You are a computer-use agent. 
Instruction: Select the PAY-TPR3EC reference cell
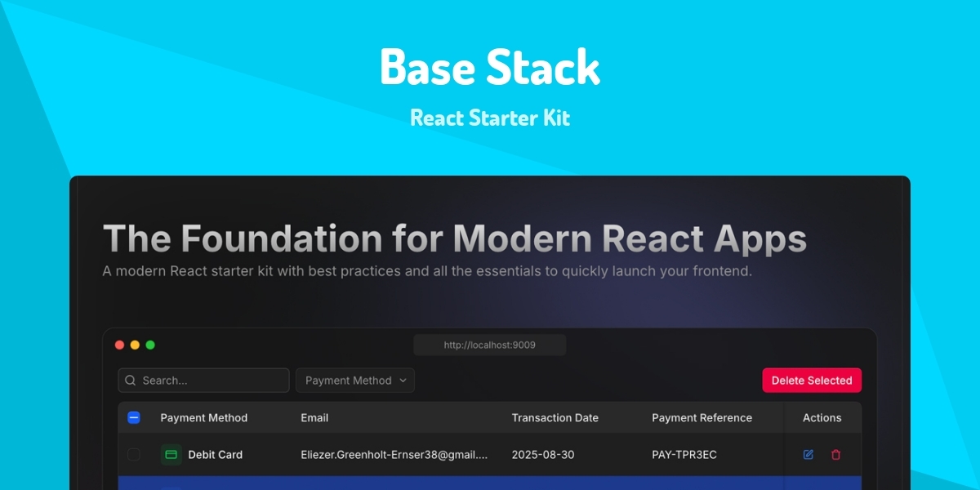684,455
